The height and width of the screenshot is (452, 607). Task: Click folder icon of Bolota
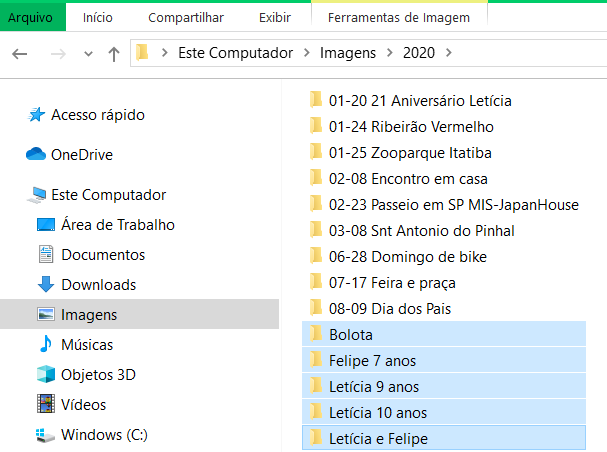coord(316,334)
